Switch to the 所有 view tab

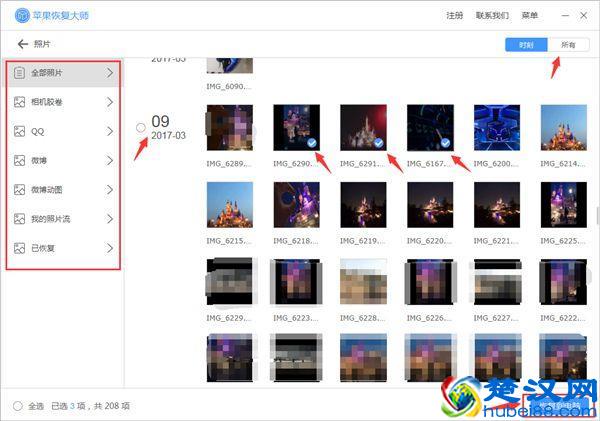tap(568, 45)
